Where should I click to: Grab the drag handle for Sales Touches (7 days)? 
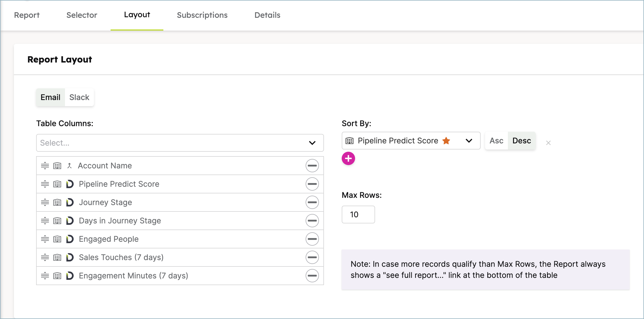coord(45,258)
